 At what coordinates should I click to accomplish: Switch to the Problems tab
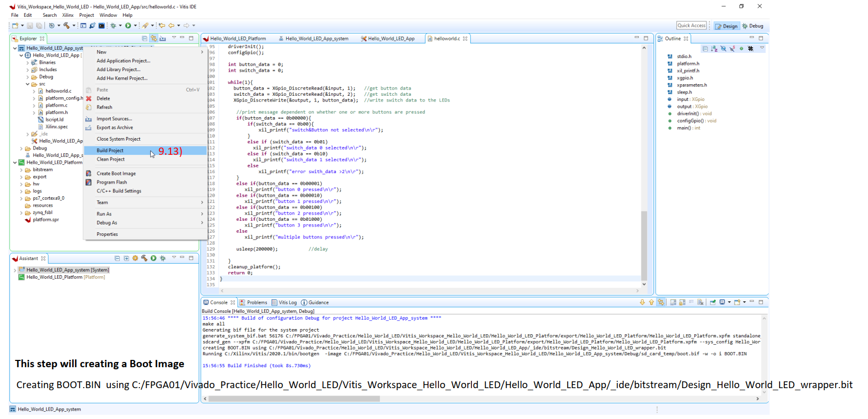click(253, 302)
